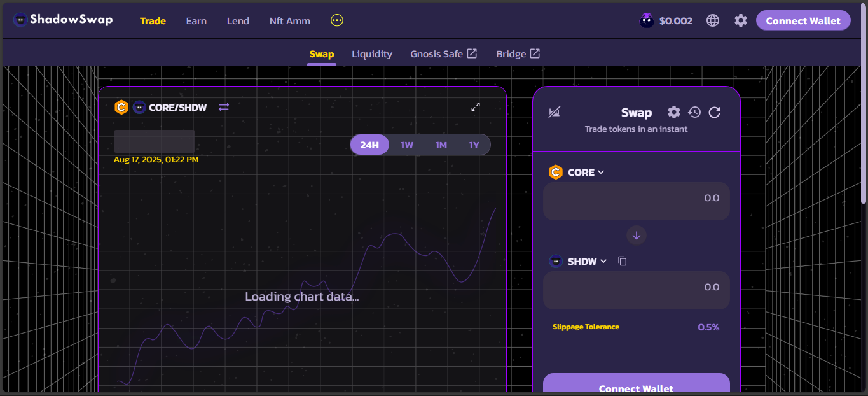The width and height of the screenshot is (868, 396).
Task: Hide the chart using the chart toggle icon
Action: [x=555, y=113]
